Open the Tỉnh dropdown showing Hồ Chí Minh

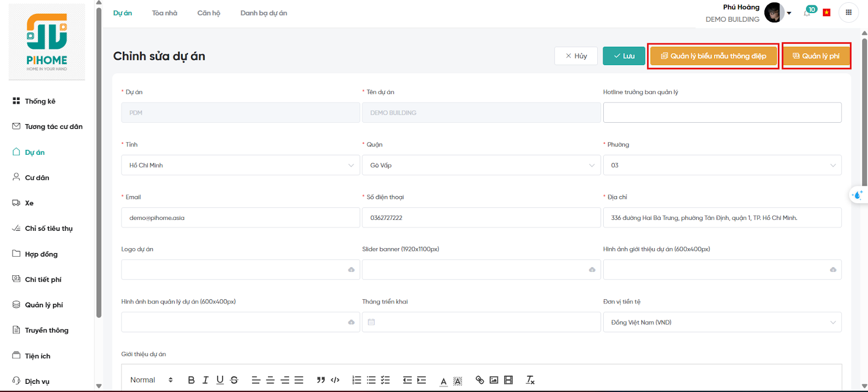point(240,166)
